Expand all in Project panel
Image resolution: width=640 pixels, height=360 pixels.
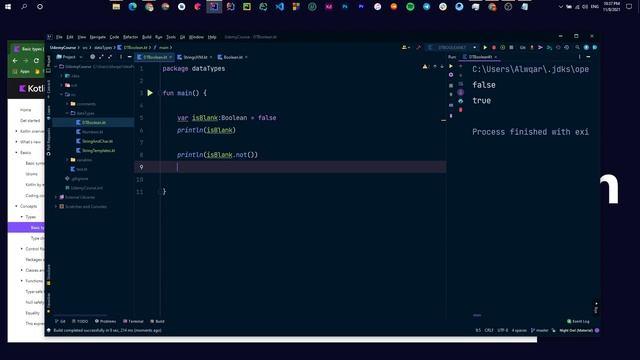tap(101, 57)
